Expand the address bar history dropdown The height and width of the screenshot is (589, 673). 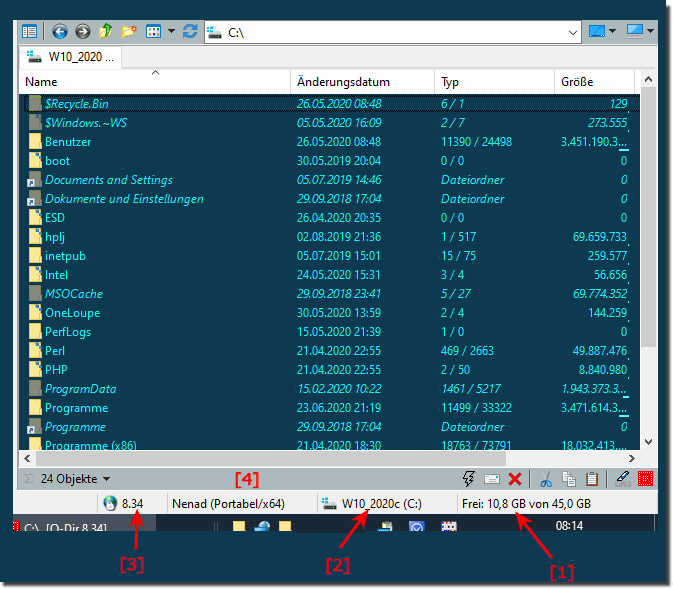[x=572, y=33]
